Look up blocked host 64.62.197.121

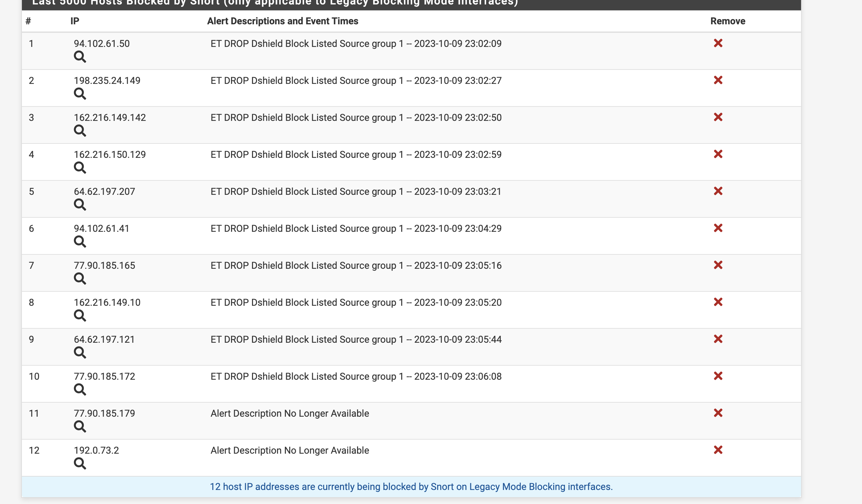pos(80,352)
